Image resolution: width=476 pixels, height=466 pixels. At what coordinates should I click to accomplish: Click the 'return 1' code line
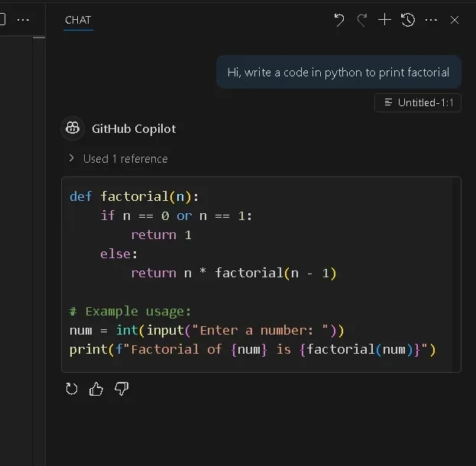(x=161, y=235)
